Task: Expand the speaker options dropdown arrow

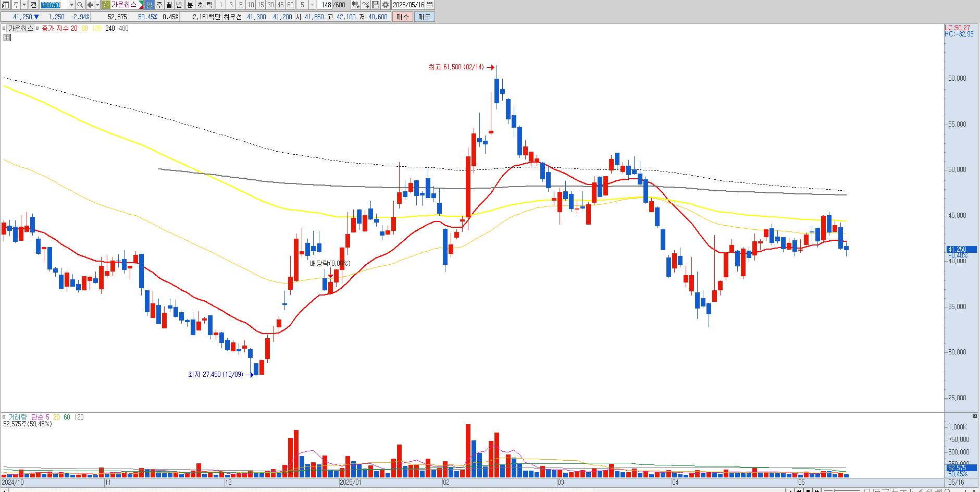Action: coord(97,5)
